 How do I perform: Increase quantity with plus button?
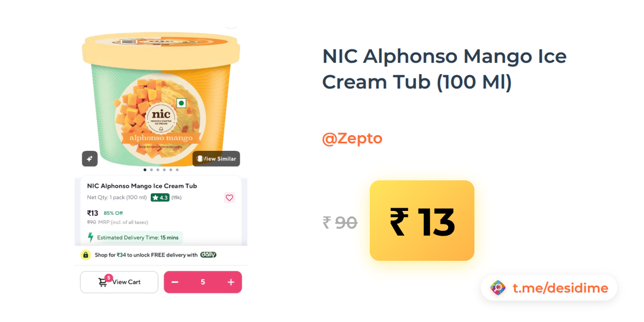click(231, 282)
